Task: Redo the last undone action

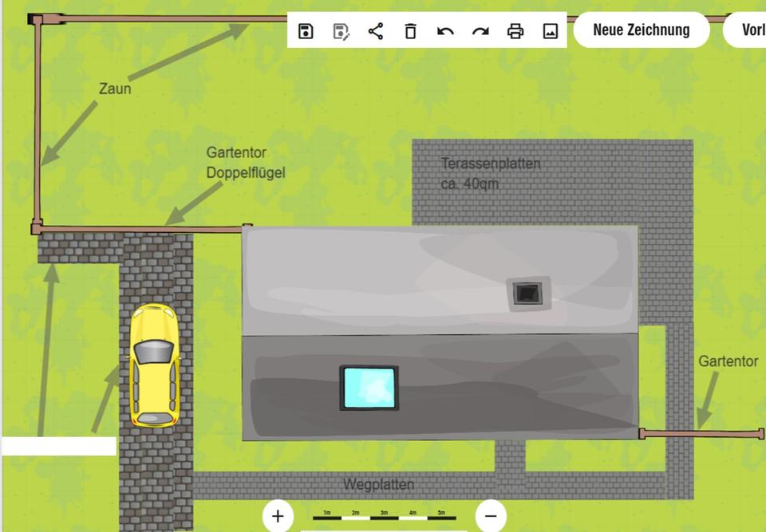Action: pyautogui.click(x=480, y=31)
